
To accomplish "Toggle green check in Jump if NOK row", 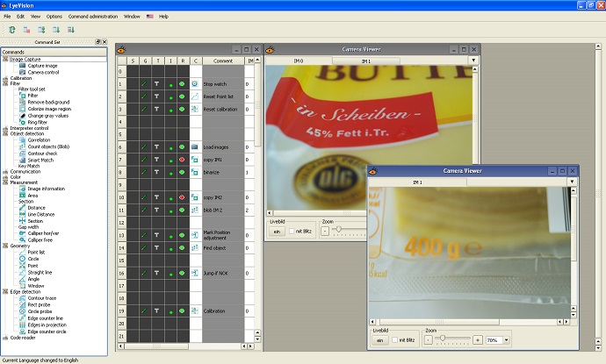I will 144,273.
